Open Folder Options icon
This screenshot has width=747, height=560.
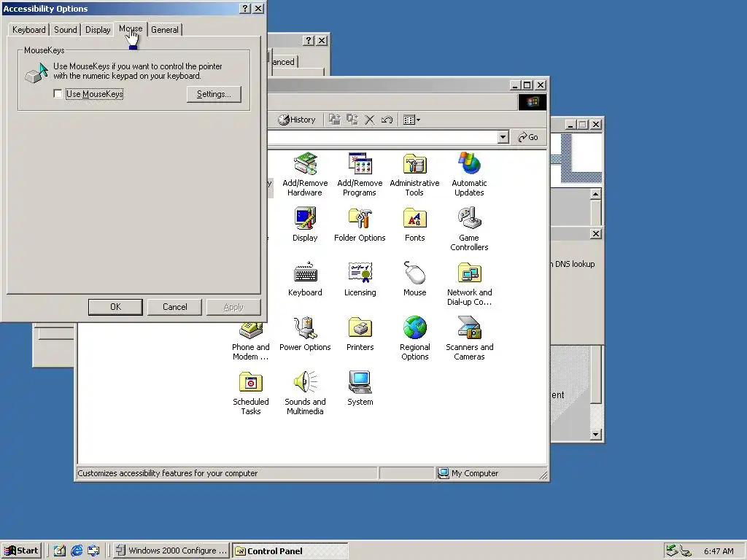pyautogui.click(x=360, y=225)
